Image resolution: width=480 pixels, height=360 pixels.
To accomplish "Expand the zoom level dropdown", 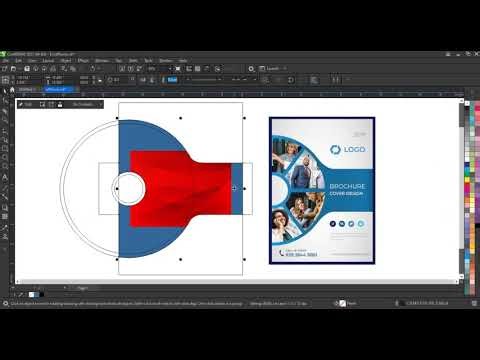I will point(170,69).
